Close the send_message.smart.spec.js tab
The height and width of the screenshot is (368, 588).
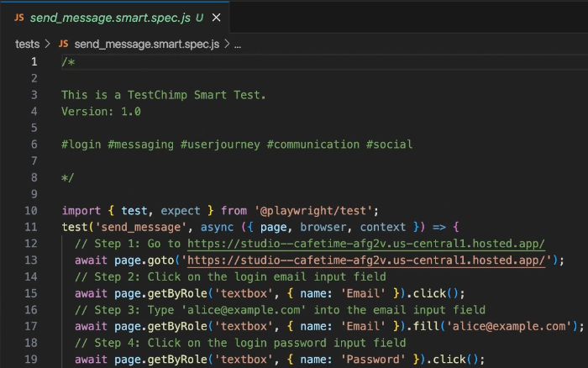point(217,18)
